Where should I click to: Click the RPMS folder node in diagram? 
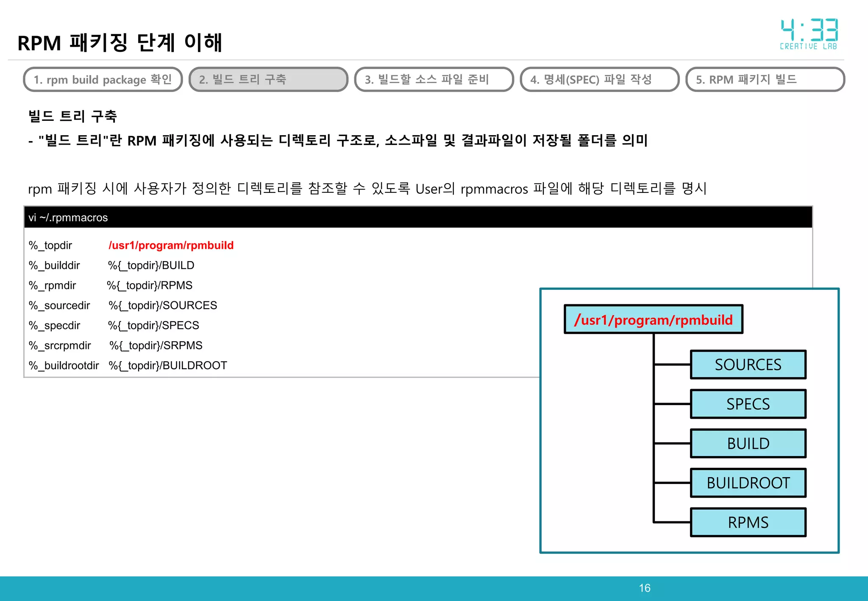pyautogui.click(x=748, y=522)
